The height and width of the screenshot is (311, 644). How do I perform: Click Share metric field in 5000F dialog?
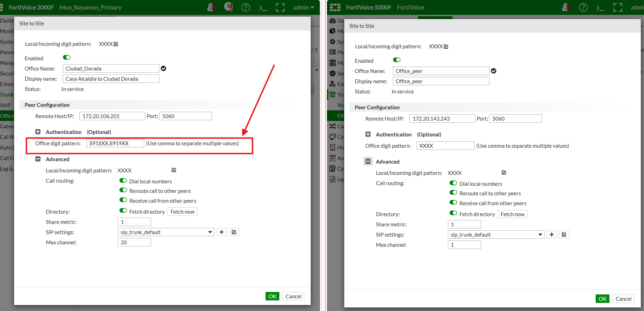[x=464, y=224]
